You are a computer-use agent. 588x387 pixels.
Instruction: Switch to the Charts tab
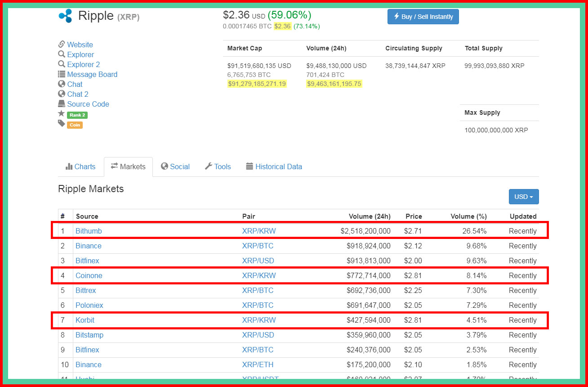click(80, 166)
